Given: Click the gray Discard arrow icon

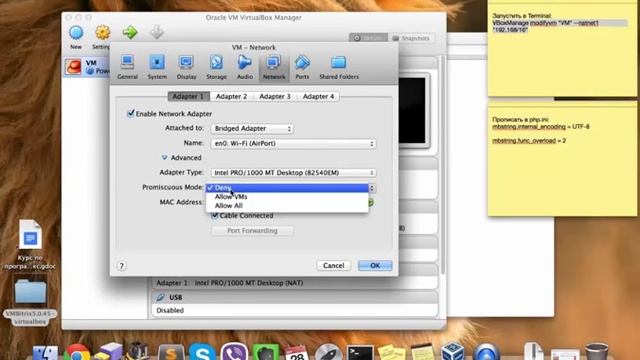Looking at the screenshot, I should [x=157, y=32].
